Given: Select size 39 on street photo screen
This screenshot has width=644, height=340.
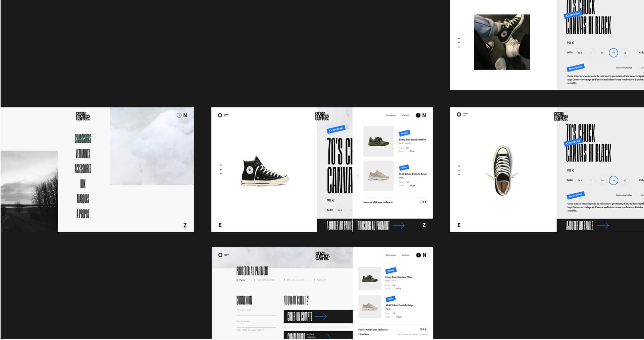Looking at the screenshot, I should tap(613, 53).
